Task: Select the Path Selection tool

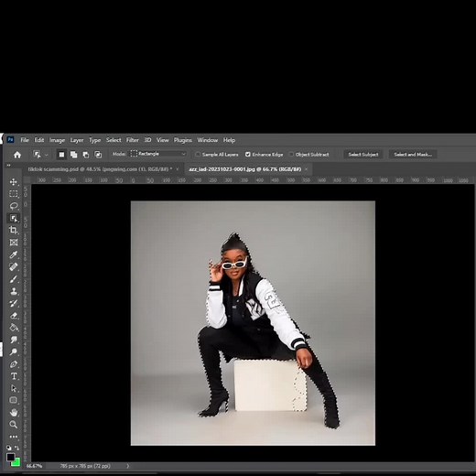Action: (x=14, y=388)
